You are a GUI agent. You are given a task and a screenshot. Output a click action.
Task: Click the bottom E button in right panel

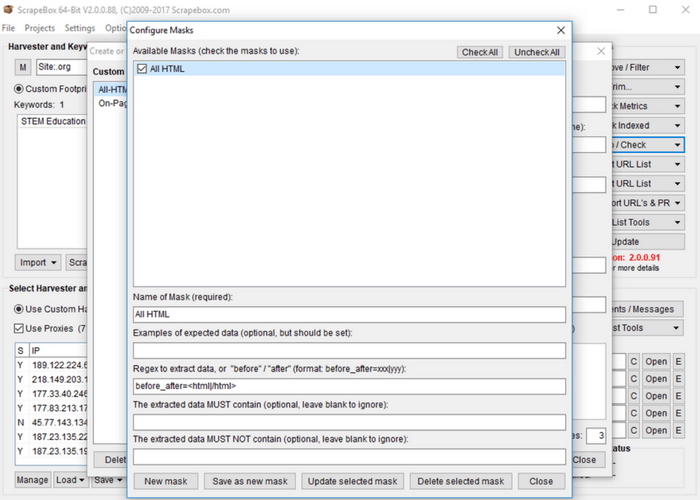(x=679, y=430)
